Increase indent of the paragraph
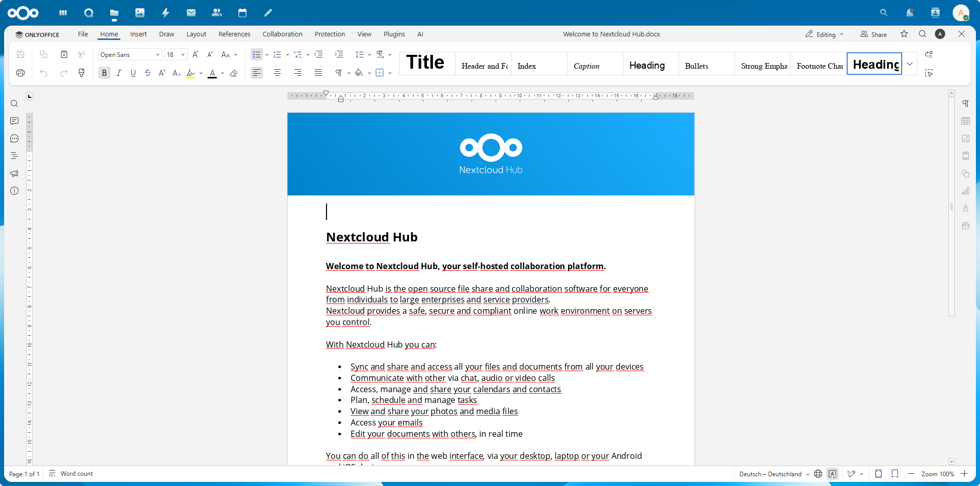980x486 pixels. (339, 54)
